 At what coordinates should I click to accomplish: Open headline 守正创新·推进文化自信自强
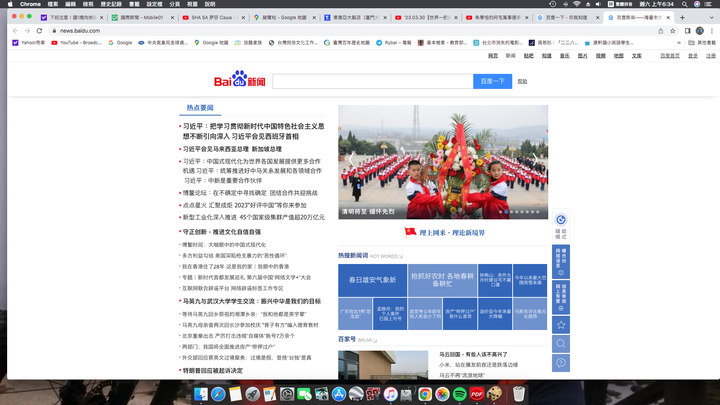[222, 232]
